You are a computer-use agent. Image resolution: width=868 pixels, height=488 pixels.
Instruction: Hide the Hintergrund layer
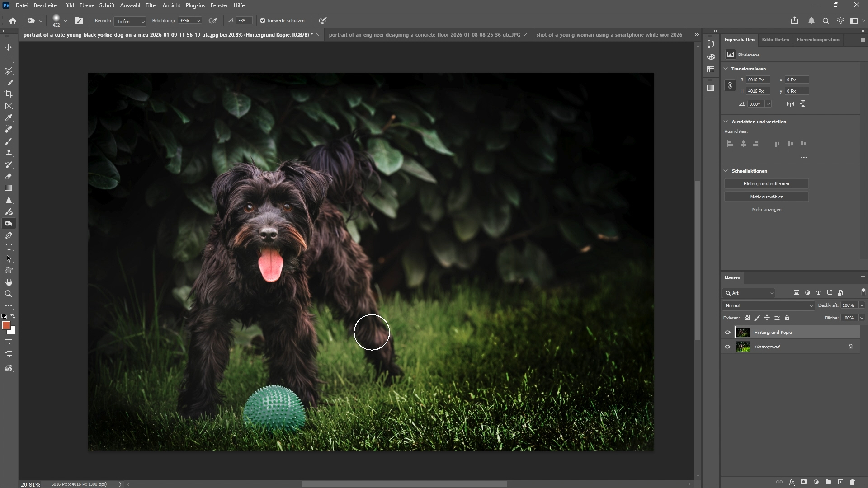pyautogui.click(x=727, y=347)
